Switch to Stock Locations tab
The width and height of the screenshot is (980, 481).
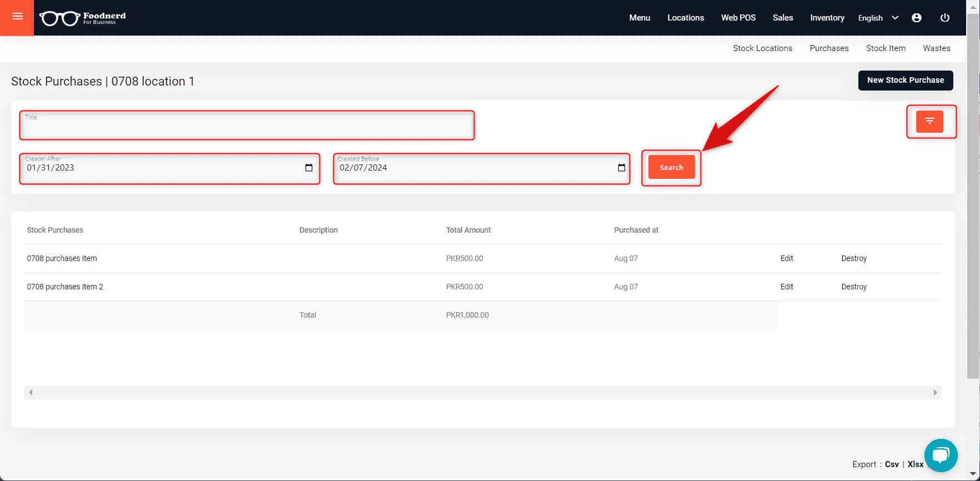pyautogui.click(x=762, y=48)
